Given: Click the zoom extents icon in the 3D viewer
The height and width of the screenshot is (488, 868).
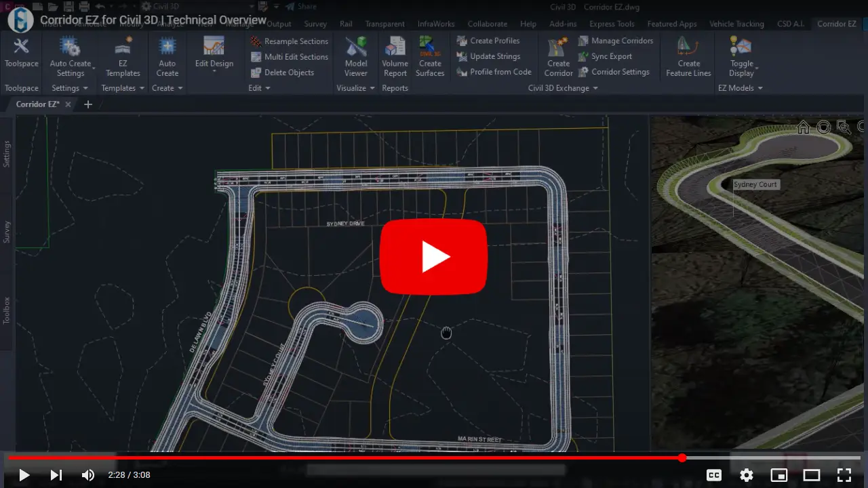Looking at the screenshot, I should point(843,127).
